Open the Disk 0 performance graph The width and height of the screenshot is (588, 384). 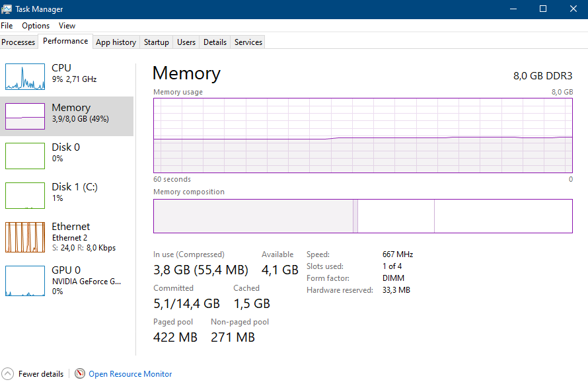click(x=25, y=156)
